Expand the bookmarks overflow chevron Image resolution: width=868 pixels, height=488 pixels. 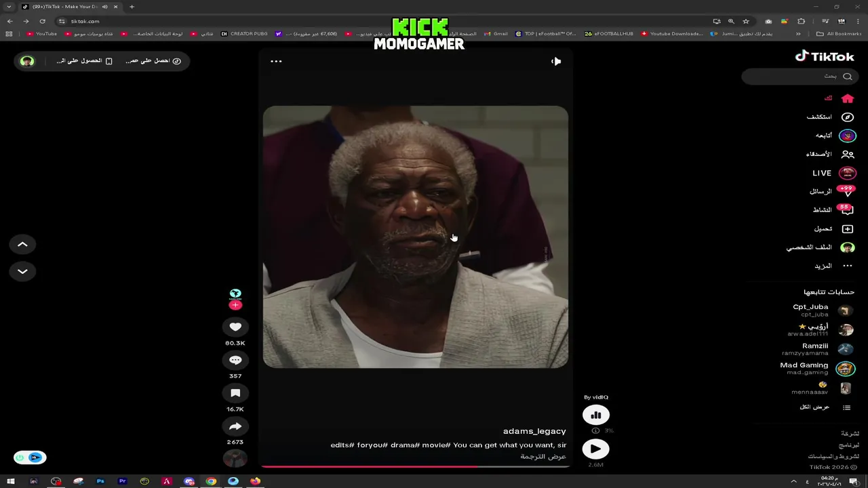coord(798,34)
